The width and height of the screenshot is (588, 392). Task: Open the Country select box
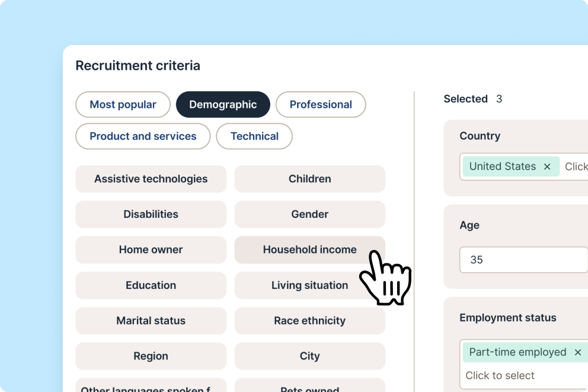[x=523, y=166]
